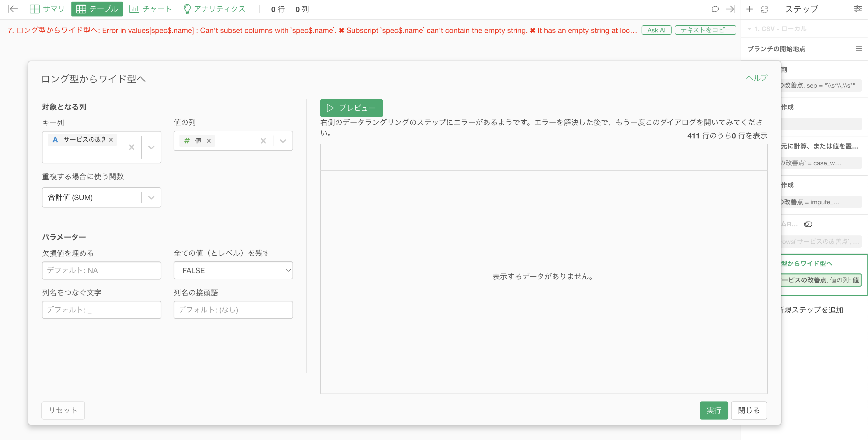The width and height of the screenshot is (868, 440).
Task: Clear all key column selections
Action: click(131, 147)
